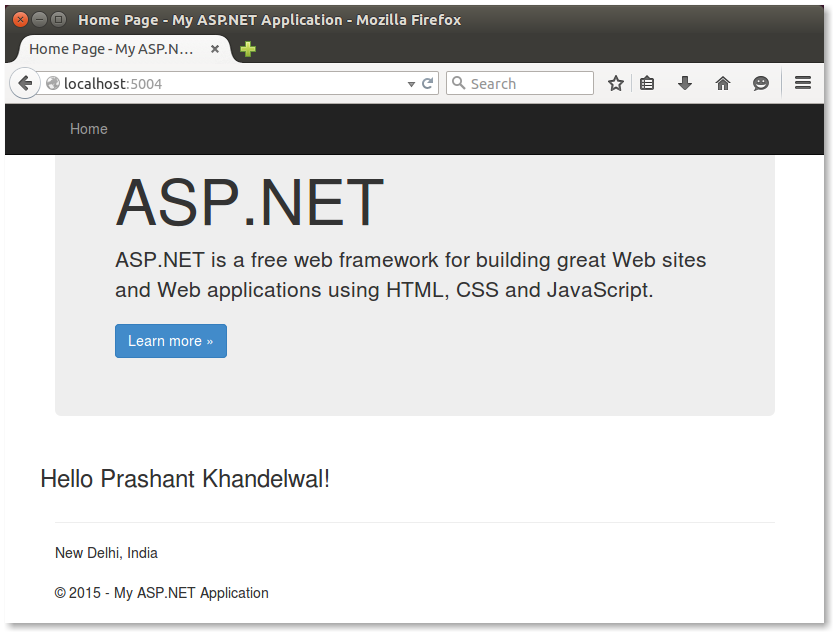Minimize the Firefox window
Viewport: 833px width, 632px height.
click(x=39, y=20)
